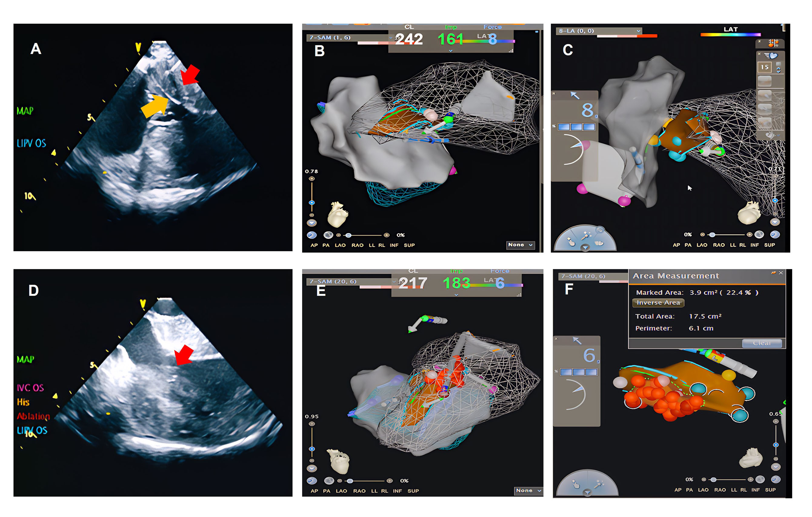Click the heart orientation icon in panel B
The image size is (812, 517).
[x=338, y=215]
